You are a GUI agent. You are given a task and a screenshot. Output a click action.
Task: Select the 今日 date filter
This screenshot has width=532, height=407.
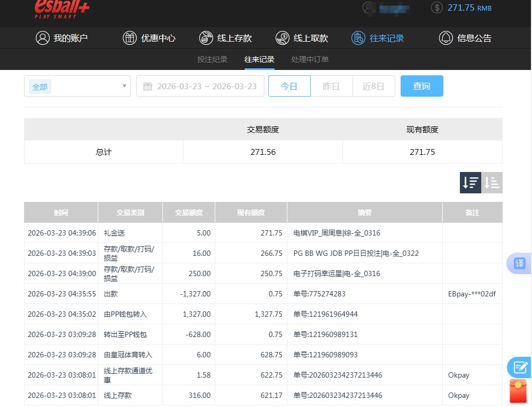pos(289,86)
